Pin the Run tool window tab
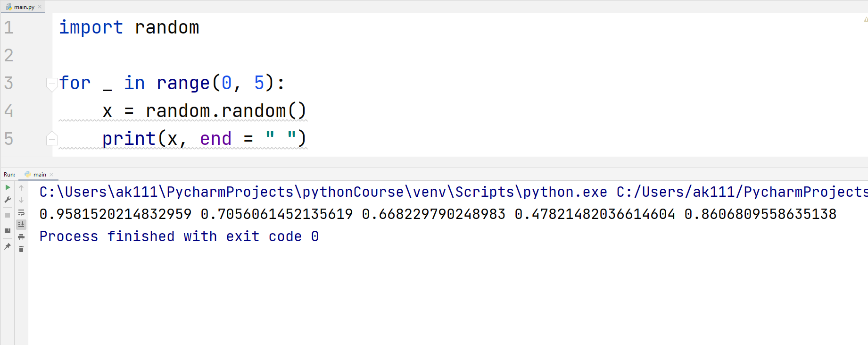This screenshot has width=868, height=345. coord(7,247)
